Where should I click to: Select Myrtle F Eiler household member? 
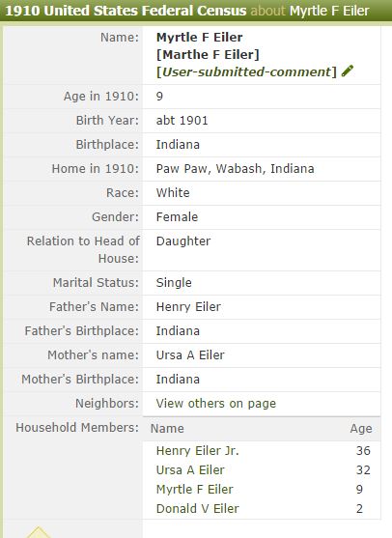point(194,490)
